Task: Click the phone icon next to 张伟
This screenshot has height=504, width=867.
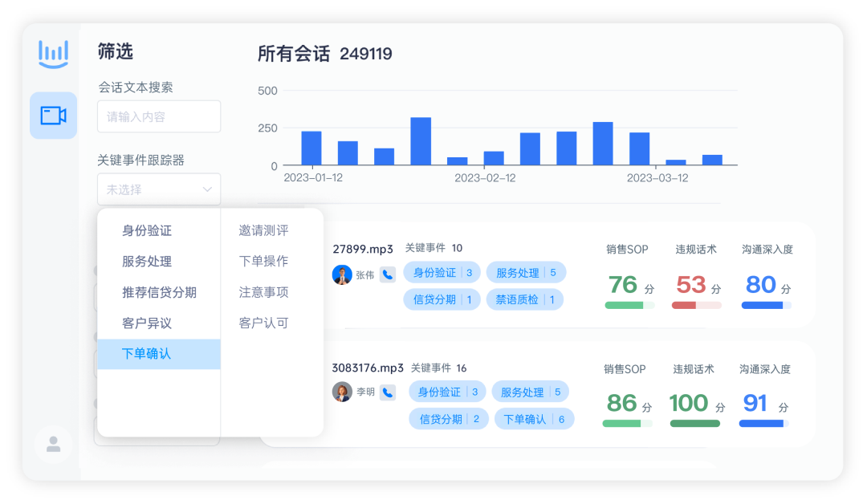Action: (x=389, y=274)
